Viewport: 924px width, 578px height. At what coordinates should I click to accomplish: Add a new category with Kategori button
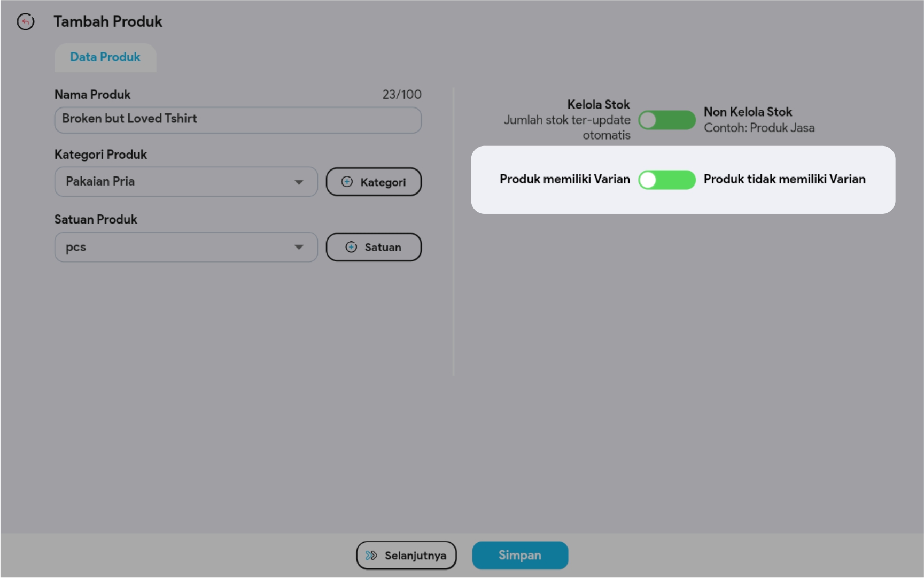tap(374, 182)
